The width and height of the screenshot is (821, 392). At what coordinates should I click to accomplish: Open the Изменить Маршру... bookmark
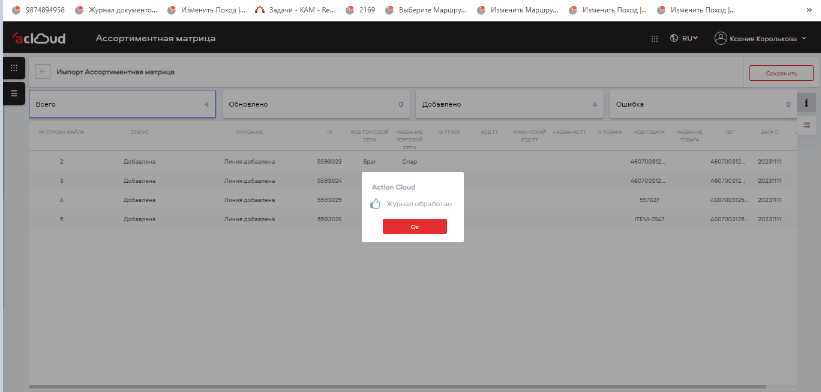point(517,9)
